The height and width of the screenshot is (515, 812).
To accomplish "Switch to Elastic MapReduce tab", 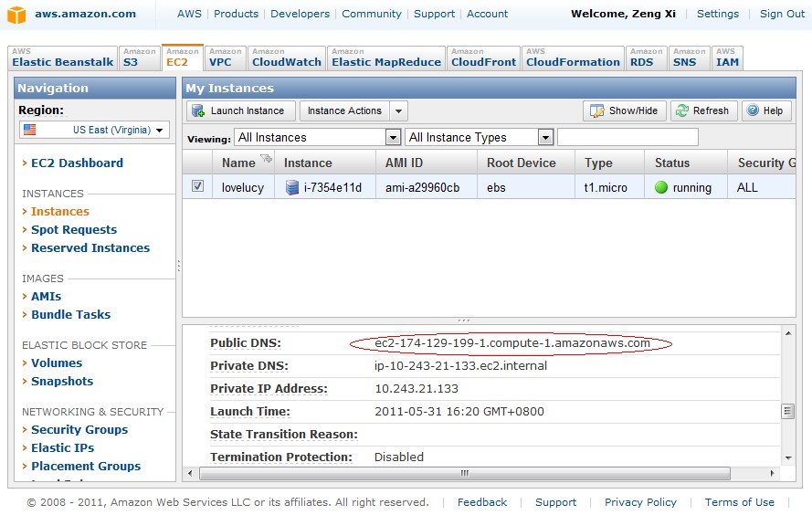I will click(386, 58).
